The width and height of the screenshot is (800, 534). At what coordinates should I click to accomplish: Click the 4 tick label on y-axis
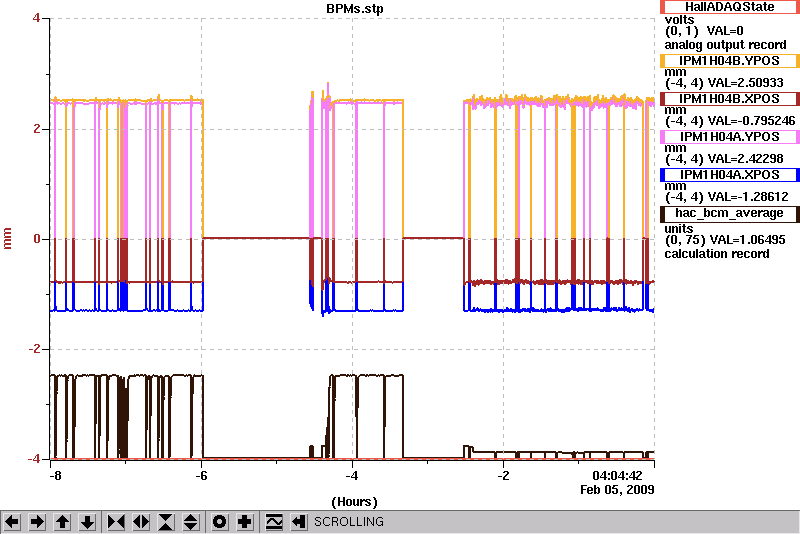(x=36, y=18)
